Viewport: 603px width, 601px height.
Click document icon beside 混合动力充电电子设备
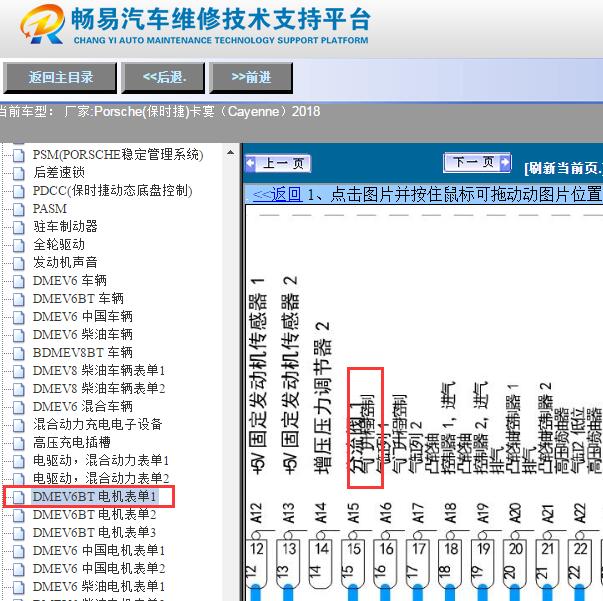coord(18,426)
